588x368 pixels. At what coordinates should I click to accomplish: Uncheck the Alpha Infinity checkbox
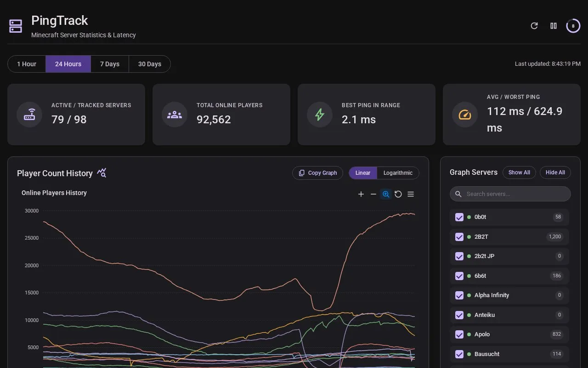click(x=459, y=295)
